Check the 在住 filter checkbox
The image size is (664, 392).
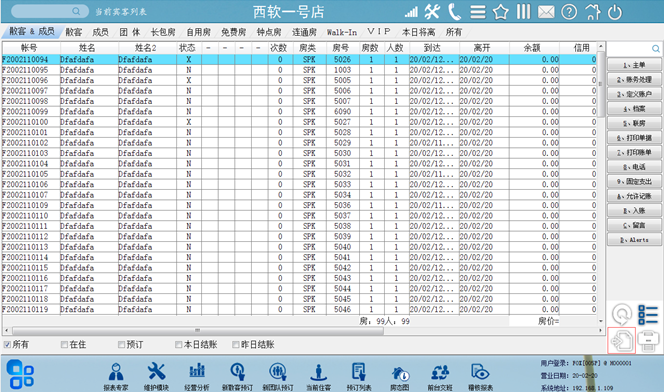pos(64,345)
